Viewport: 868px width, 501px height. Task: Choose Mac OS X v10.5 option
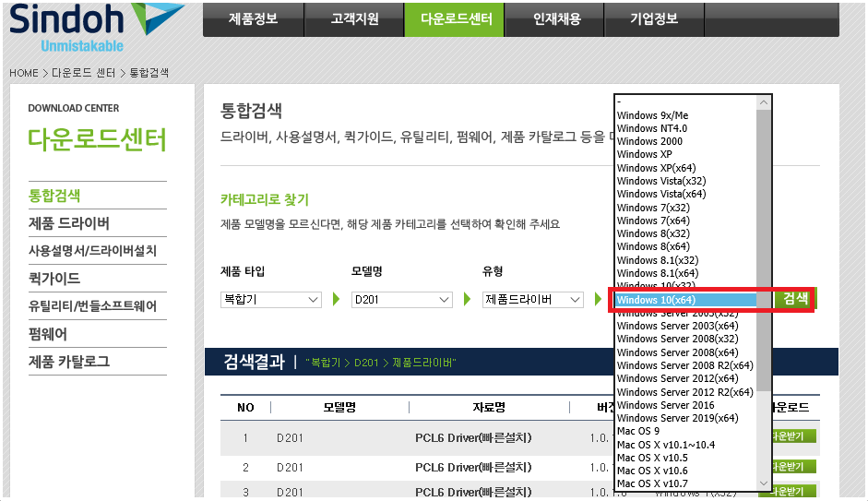click(x=686, y=458)
